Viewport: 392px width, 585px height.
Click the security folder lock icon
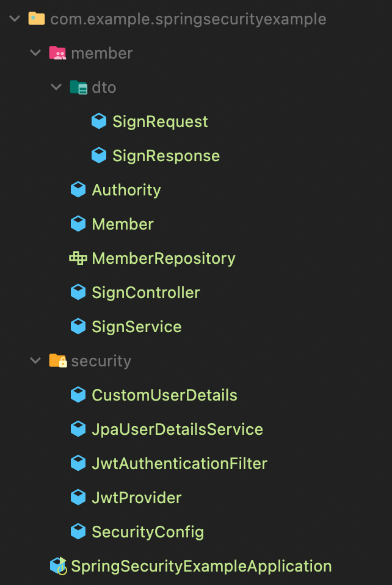(x=57, y=361)
